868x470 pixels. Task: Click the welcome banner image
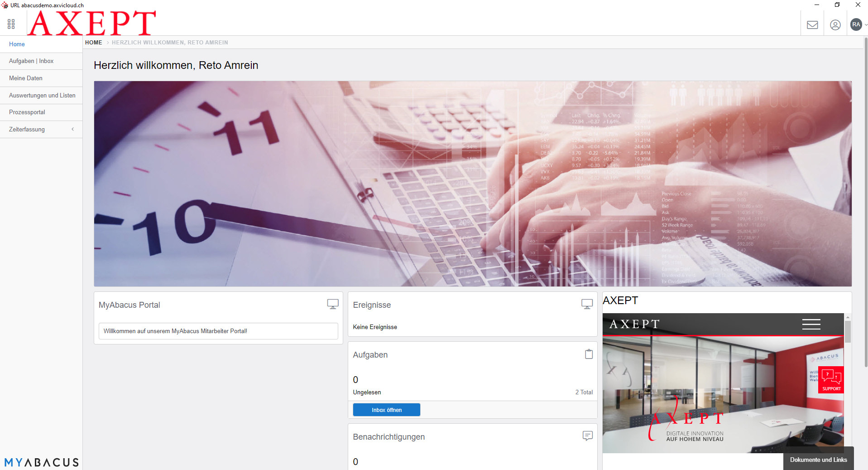click(473, 184)
